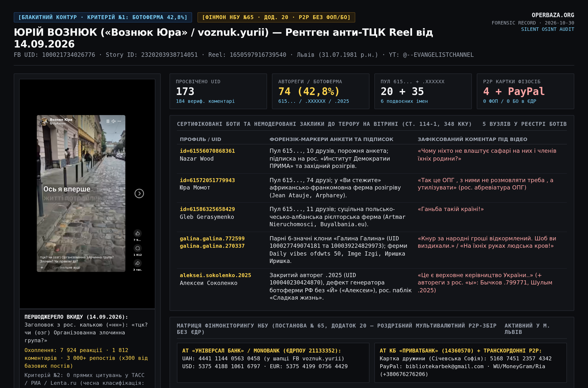Image resolution: width=588 pixels, height=388 pixels.
Task: Open the reel comments bubble icon
Action: pyautogui.click(x=138, y=248)
